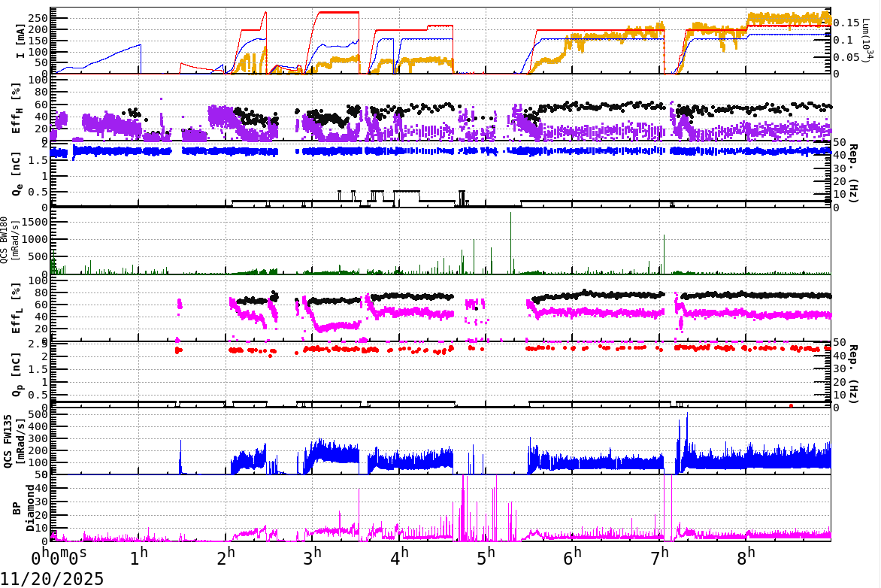This screenshot has height=588, width=881.
Task: Click the tall blue QCS FW135 spike near 7h
Action: 686,417
